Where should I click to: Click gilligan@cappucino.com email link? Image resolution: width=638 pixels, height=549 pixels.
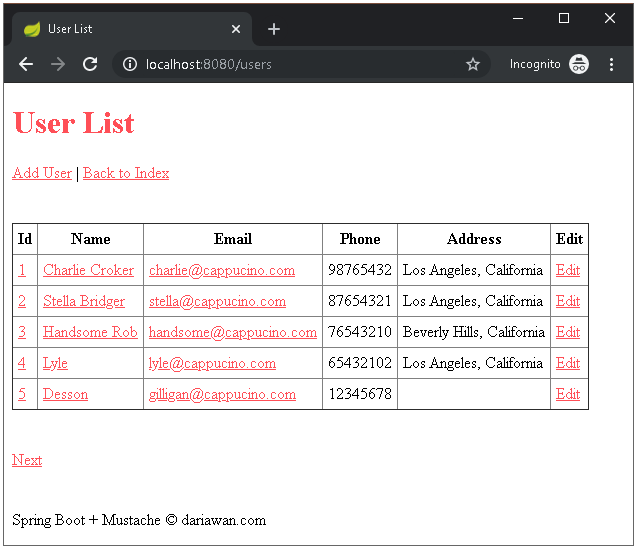click(x=222, y=394)
